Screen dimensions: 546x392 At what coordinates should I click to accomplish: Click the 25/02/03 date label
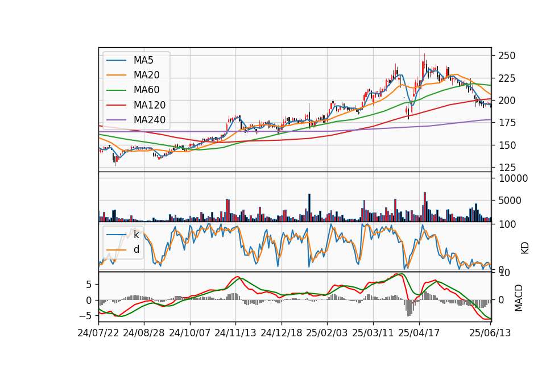point(327,333)
